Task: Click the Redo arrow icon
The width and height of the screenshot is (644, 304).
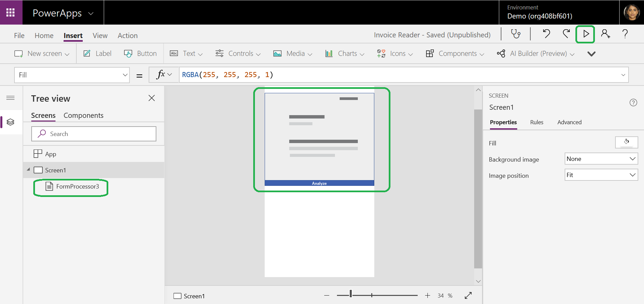Action: pyautogui.click(x=566, y=34)
